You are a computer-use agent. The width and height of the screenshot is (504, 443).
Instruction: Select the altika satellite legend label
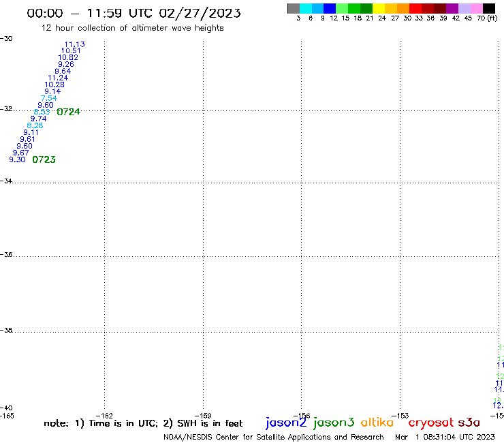tap(377, 423)
